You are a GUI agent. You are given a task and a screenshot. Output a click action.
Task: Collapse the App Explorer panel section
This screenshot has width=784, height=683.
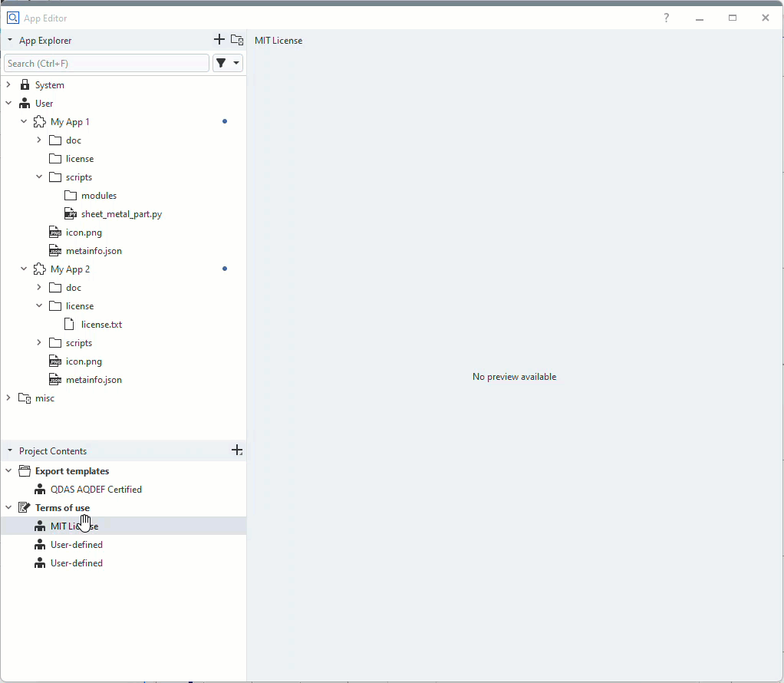click(10, 41)
